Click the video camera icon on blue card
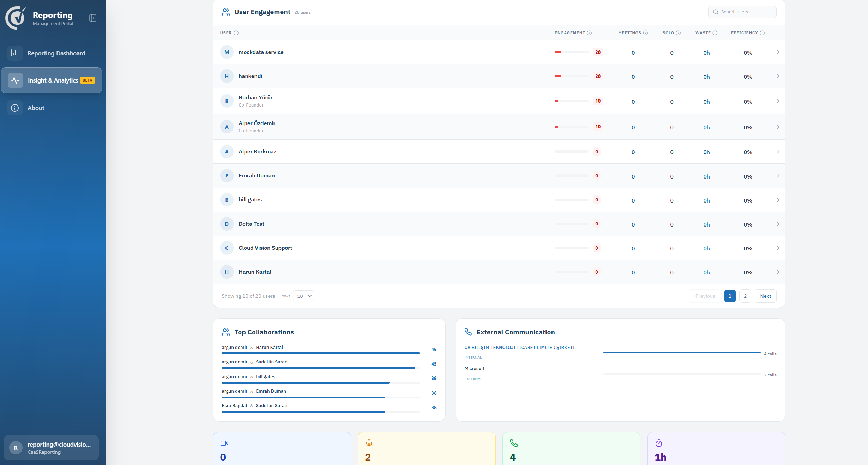Screen dimensions: 868x465 coord(224,443)
